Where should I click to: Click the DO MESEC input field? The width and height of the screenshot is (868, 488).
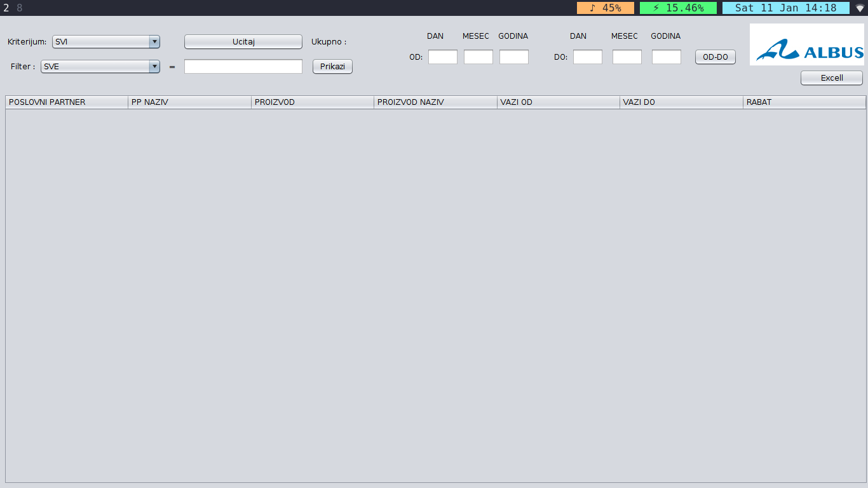[627, 57]
